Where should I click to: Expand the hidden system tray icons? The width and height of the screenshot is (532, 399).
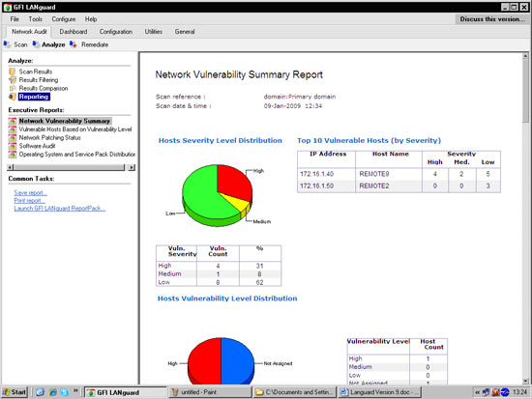[x=477, y=392]
